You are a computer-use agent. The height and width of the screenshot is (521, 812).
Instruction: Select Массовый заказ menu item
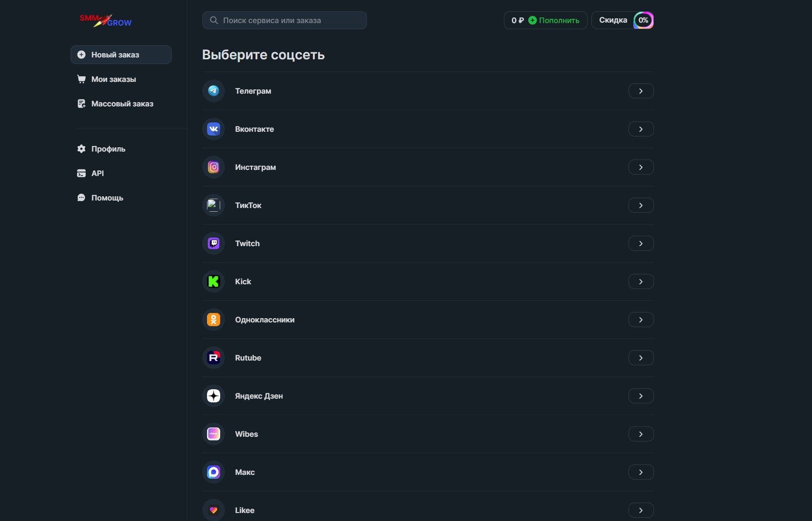click(x=122, y=104)
